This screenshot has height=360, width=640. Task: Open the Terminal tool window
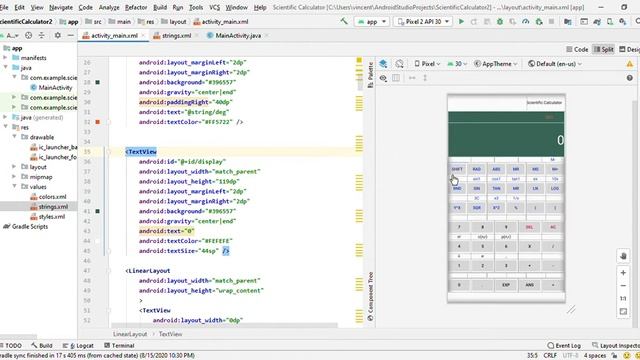click(119, 345)
